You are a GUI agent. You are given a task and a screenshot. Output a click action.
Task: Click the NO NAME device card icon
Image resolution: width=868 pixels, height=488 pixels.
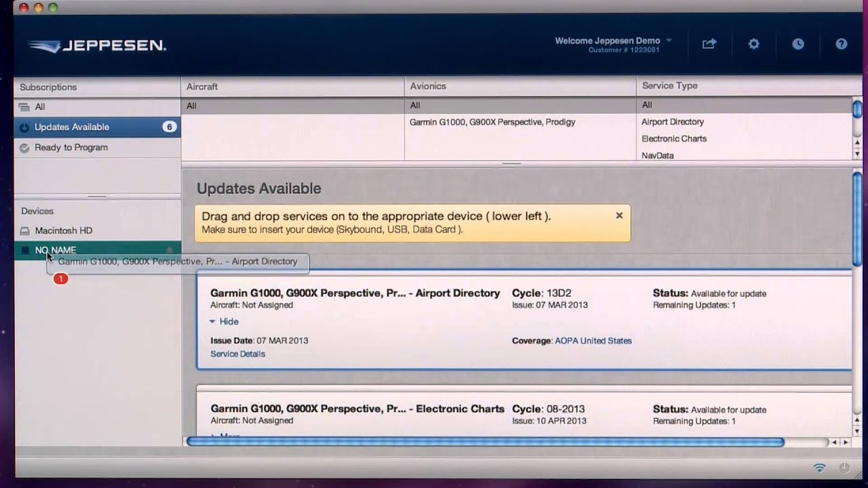coord(25,251)
